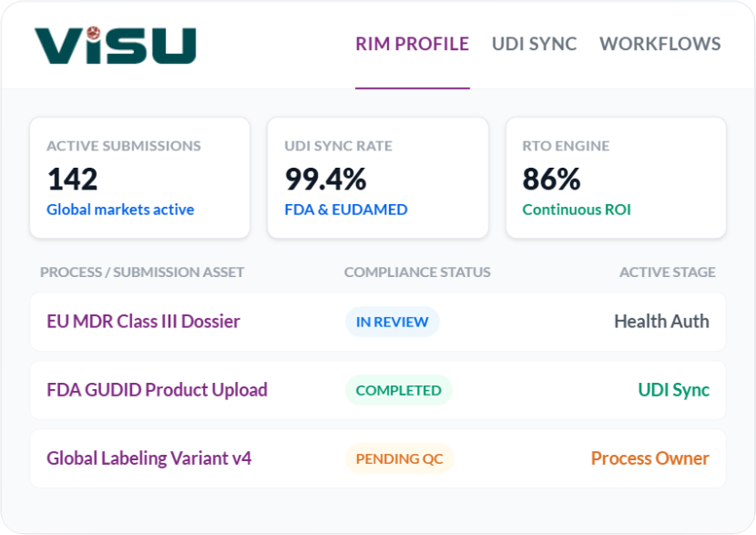Select the Process Owner stage

click(650, 458)
